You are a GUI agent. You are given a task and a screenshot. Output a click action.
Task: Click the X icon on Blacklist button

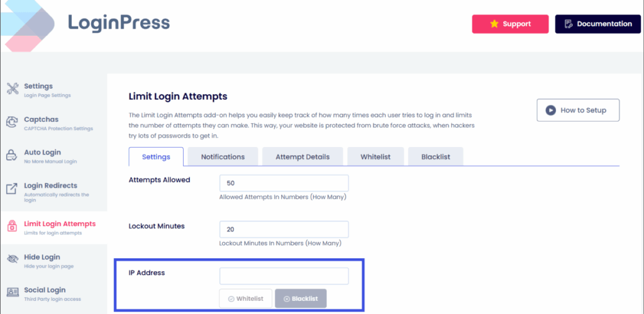click(287, 299)
